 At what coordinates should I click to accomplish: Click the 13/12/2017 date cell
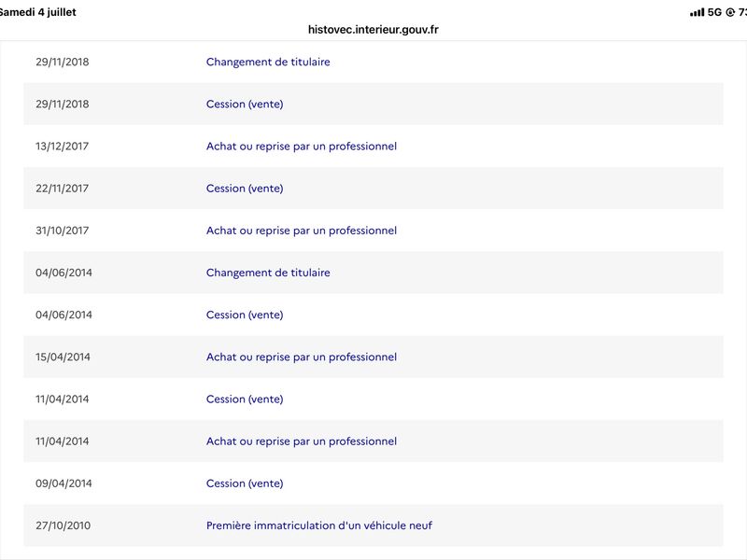click(62, 147)
